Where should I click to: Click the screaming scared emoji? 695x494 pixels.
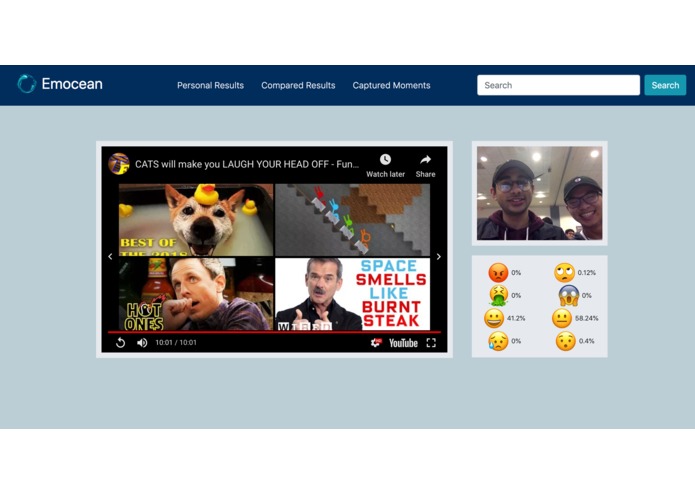569,296
